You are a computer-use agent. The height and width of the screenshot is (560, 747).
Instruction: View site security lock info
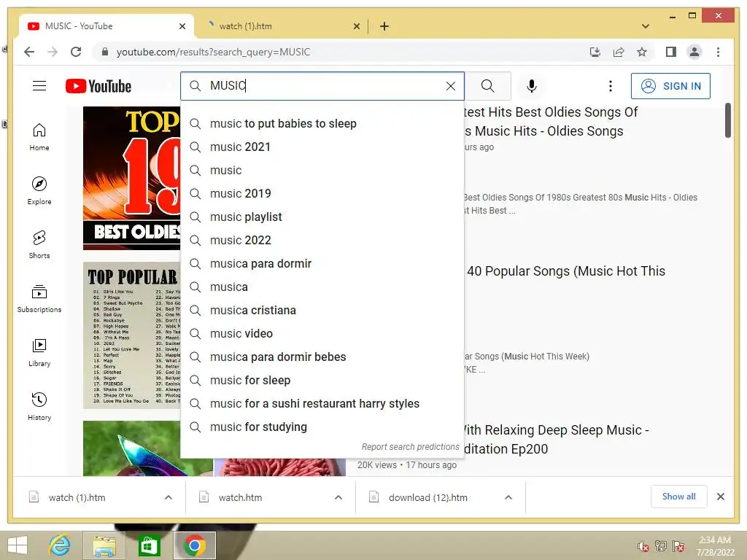[105, 52]
